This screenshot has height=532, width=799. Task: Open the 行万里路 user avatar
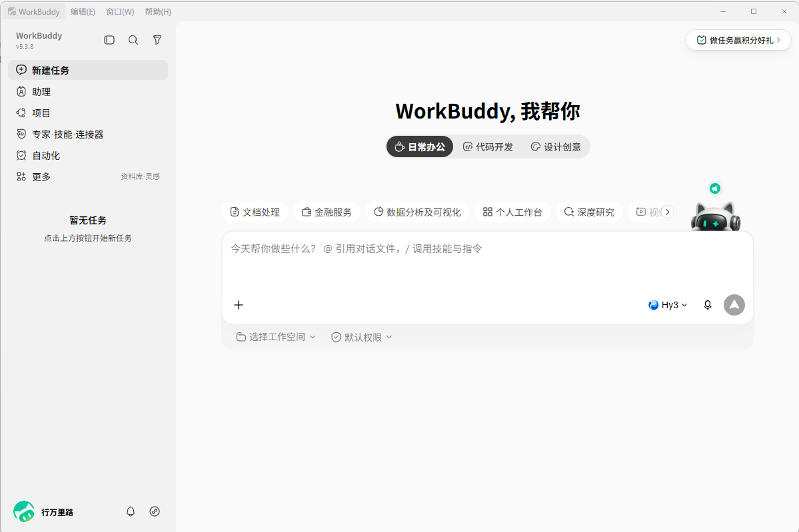(24, 511)
